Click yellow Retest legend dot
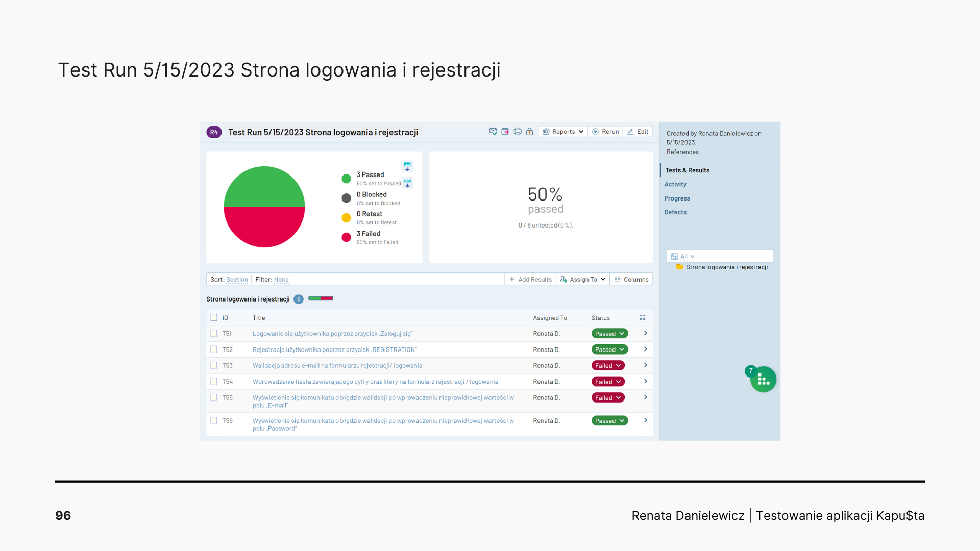 (x=346, y=218)
